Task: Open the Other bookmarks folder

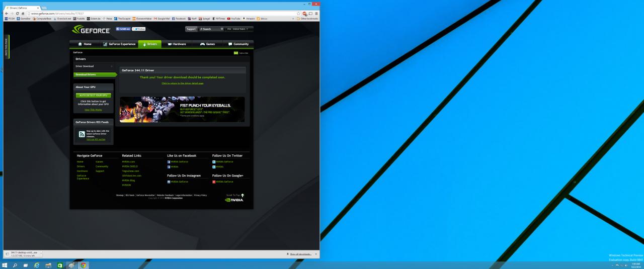Action: point(307,19)
